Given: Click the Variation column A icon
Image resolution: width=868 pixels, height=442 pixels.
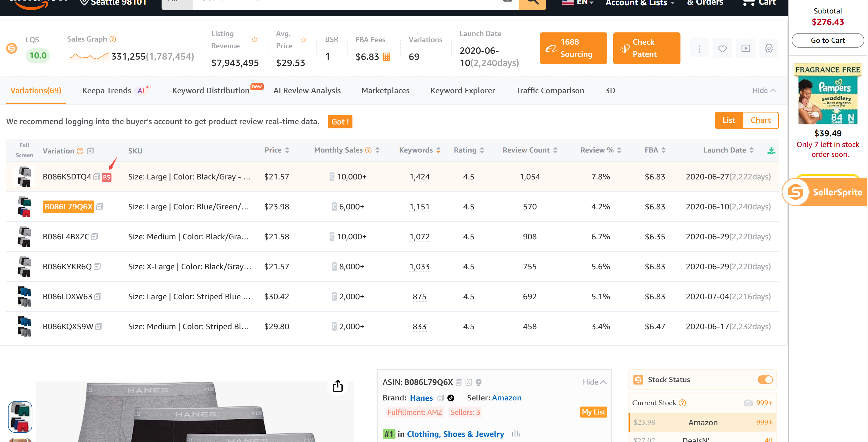Looking at the screenshot, I should pos(90,151).
